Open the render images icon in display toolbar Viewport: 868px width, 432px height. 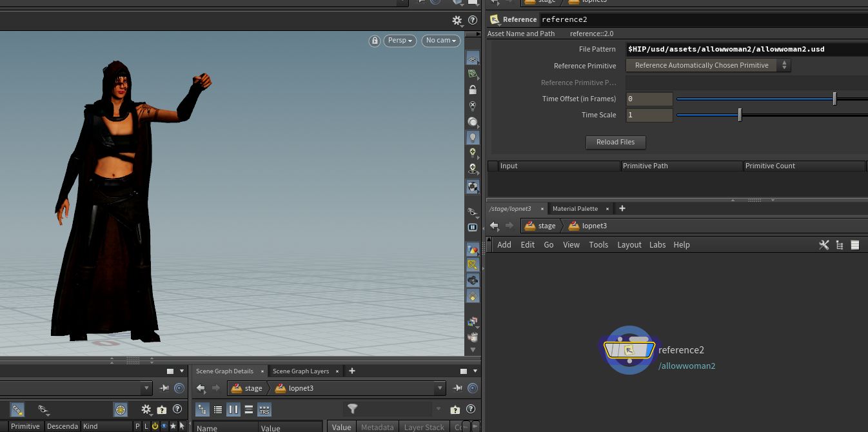tap(473, 321)
